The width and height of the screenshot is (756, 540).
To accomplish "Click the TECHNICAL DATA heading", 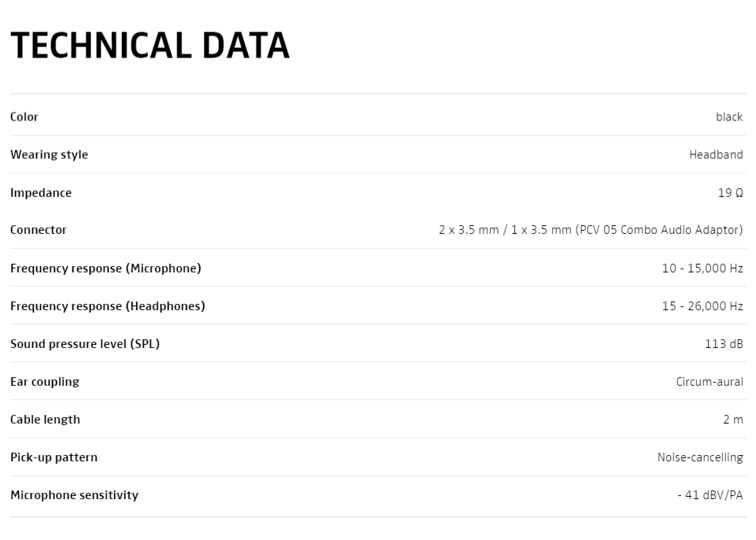I will click(150, 46).
